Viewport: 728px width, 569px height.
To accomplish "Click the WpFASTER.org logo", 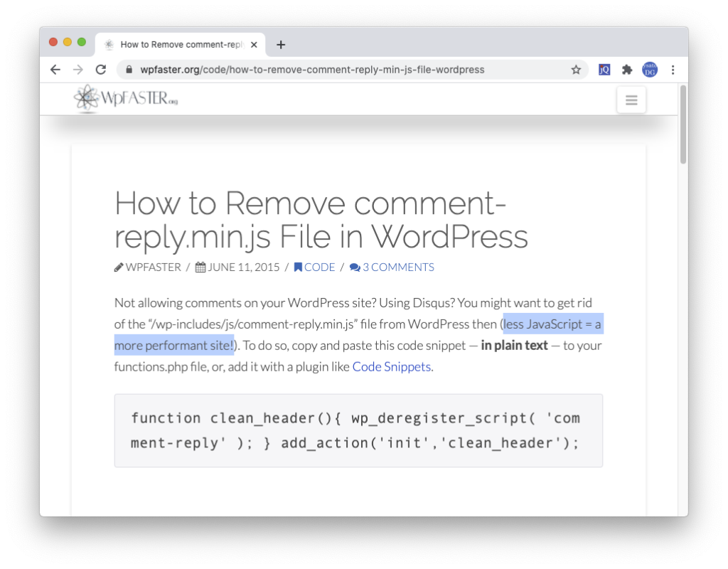I will [126, 99].
